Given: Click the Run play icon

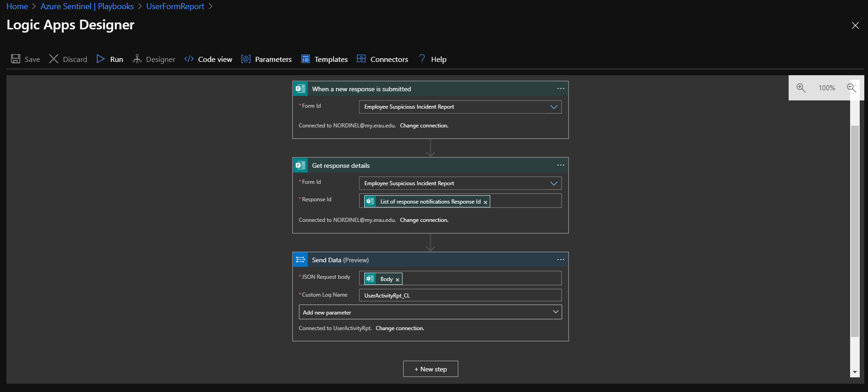Looking at the screenshot, I should point(100,59).
